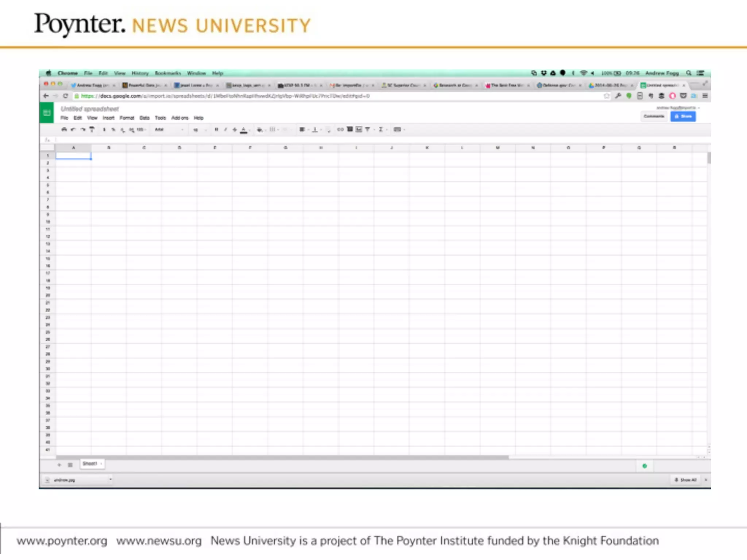Toggle bold formatting in toolbar
This screenshot has width=747, height=560.
[216, 129]
